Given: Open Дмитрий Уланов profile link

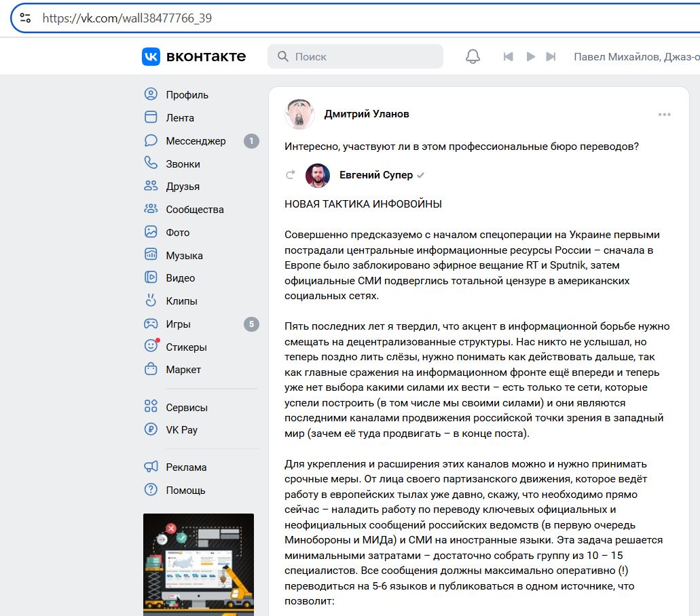Looking at the screenshot, I should tap(367, 114).
